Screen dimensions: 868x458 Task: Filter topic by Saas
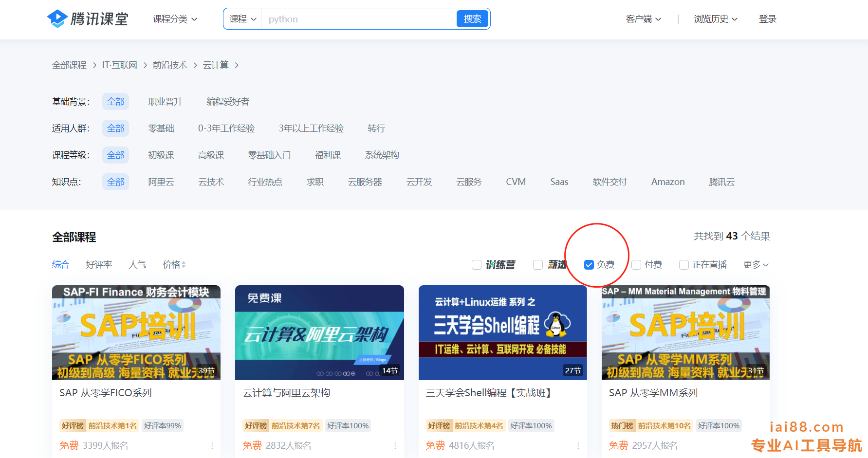pyautogui.click(x=559, y=182)
